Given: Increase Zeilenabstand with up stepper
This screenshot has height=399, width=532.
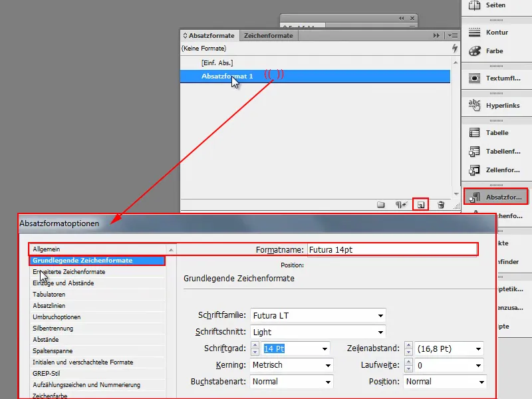Looking at the screenshot, I should coord(408,345).
